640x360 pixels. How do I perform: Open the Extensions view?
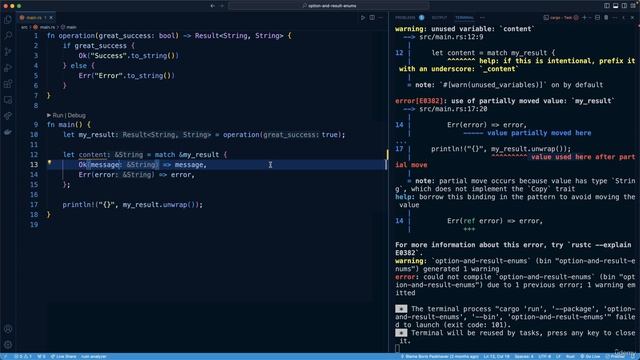pyautogui.click(x=8, y=84)
